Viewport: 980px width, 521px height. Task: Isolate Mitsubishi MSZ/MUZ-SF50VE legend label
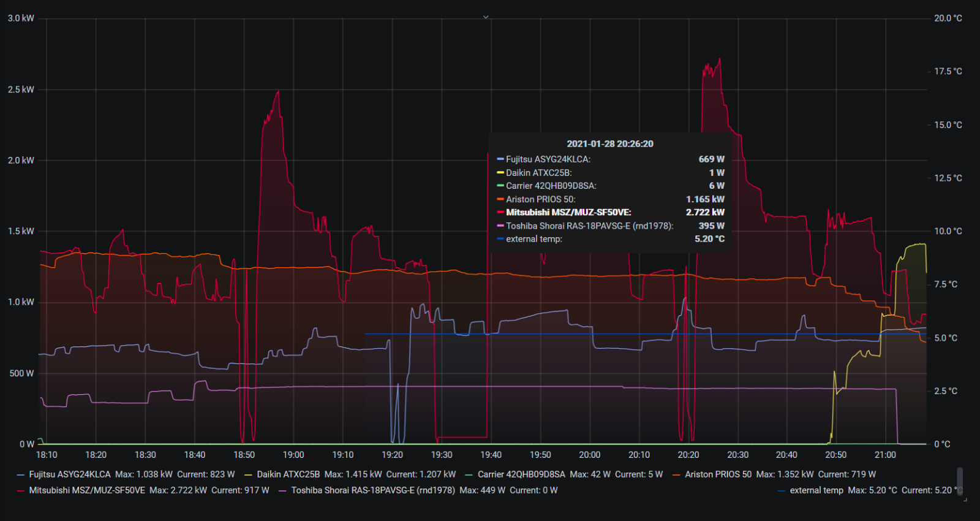pyautogui.click(x=87, y=490)
